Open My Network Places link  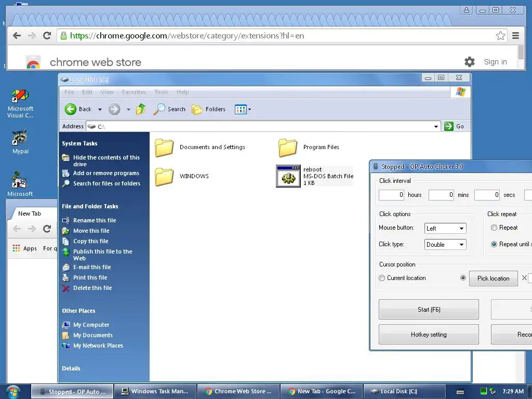98,345
